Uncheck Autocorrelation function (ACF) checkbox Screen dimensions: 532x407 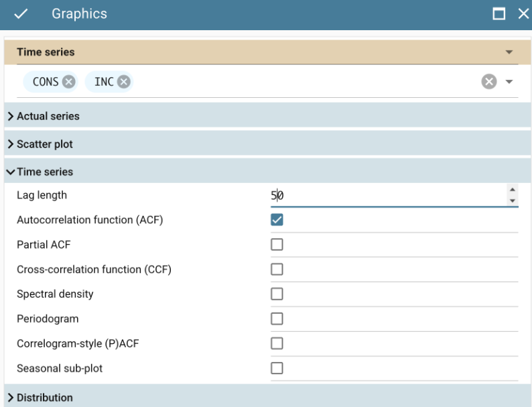[x=277, y=220]
